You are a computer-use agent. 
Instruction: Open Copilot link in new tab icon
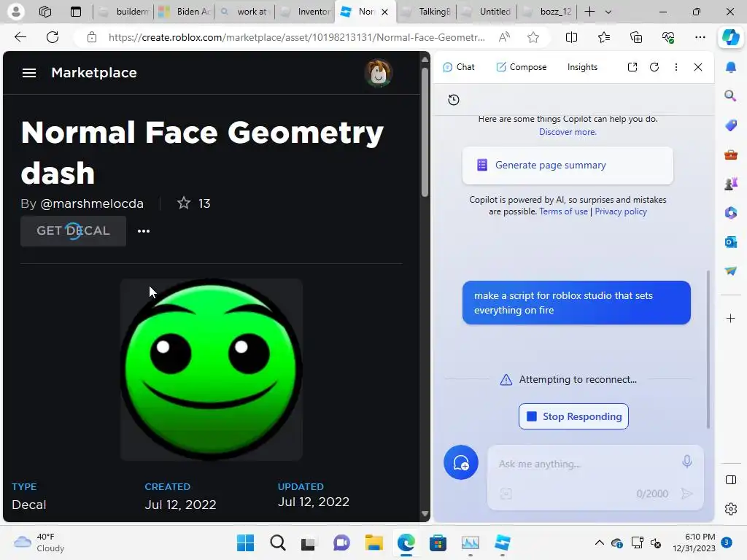[x=632, y=67]
